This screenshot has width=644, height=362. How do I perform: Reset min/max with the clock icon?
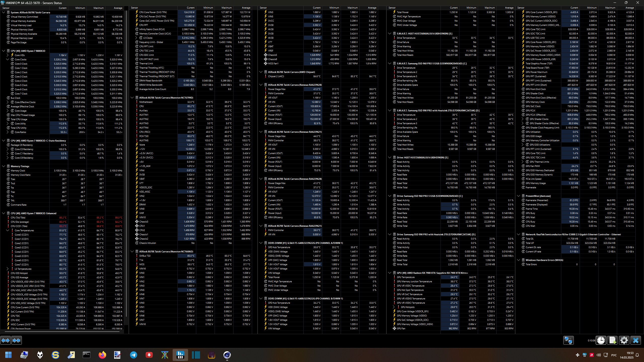coord(601,340)
